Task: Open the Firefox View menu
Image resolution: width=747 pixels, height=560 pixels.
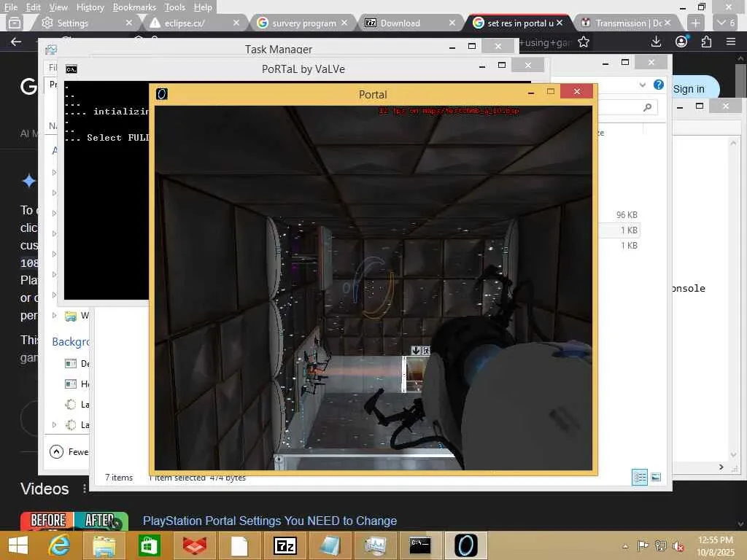Action: point(58,7)
